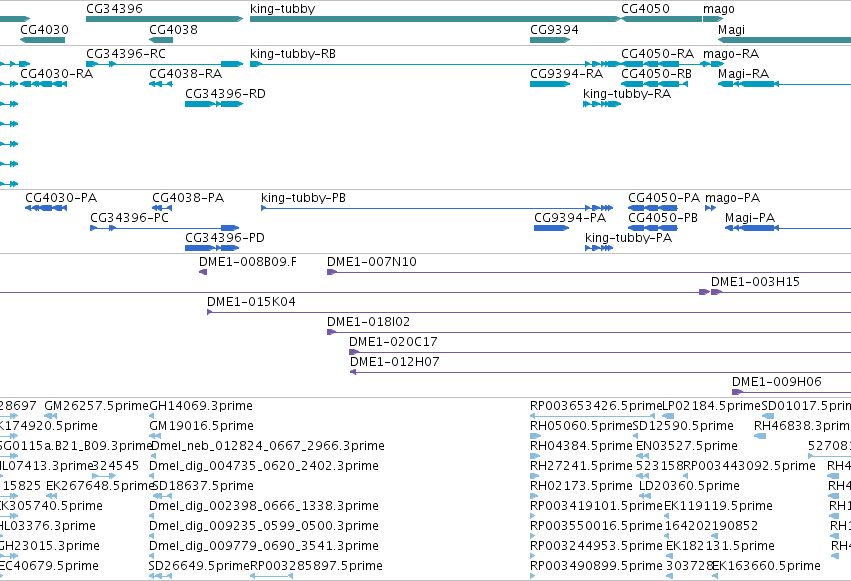Select clone DME1-007N10

click(589, 272)
